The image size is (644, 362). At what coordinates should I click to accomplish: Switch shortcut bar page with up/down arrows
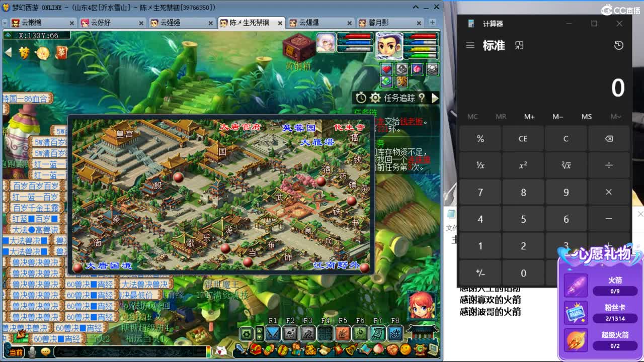[x=259, y=333]
